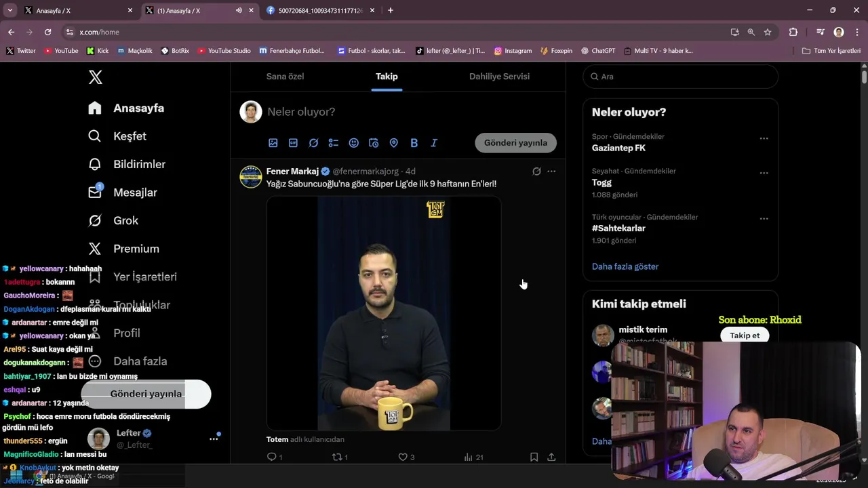Viewport: 868px width, 488px height.
Task: Click zoom magnifier icon in address bar
Action: point(751,32)
